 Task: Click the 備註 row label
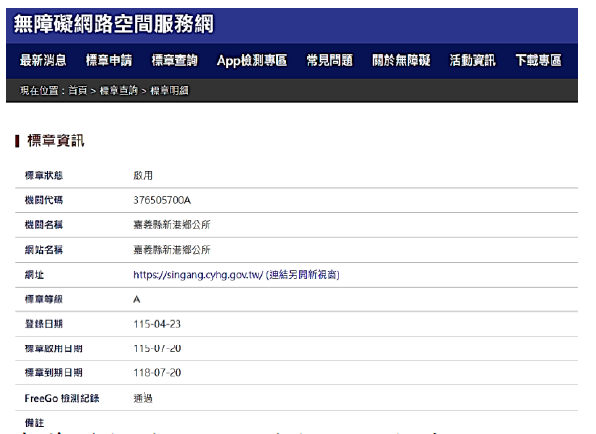(x=34, y=423)
